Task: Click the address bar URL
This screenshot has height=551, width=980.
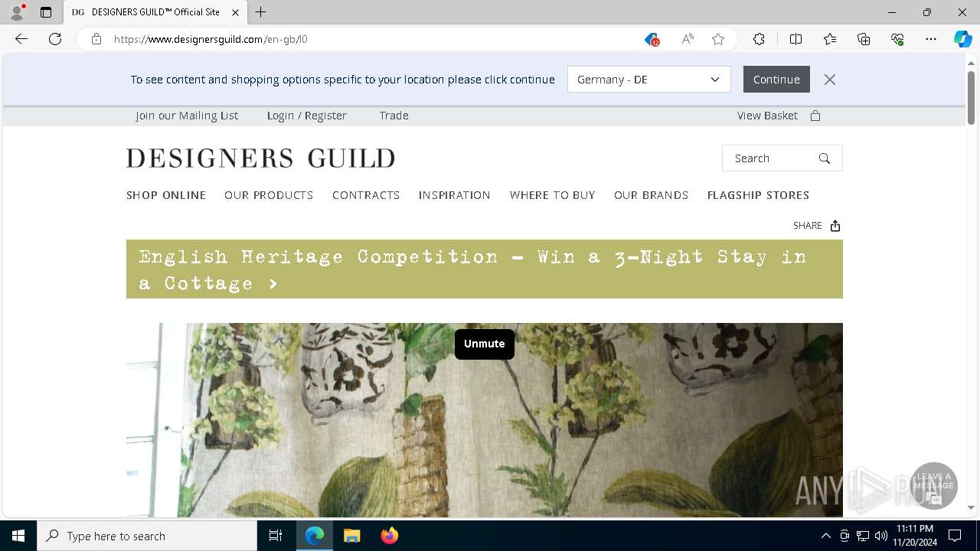Action: [x=211, y=39]
